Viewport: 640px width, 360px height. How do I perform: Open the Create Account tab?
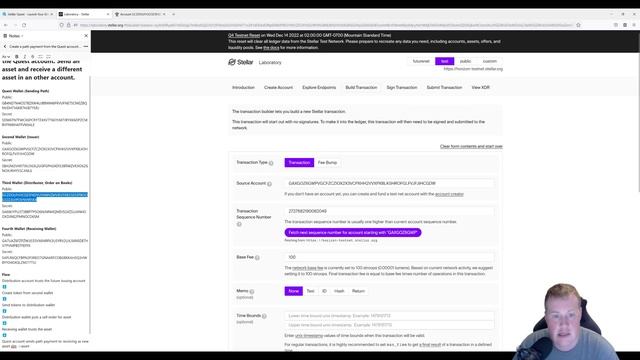(x=278, y=87)
